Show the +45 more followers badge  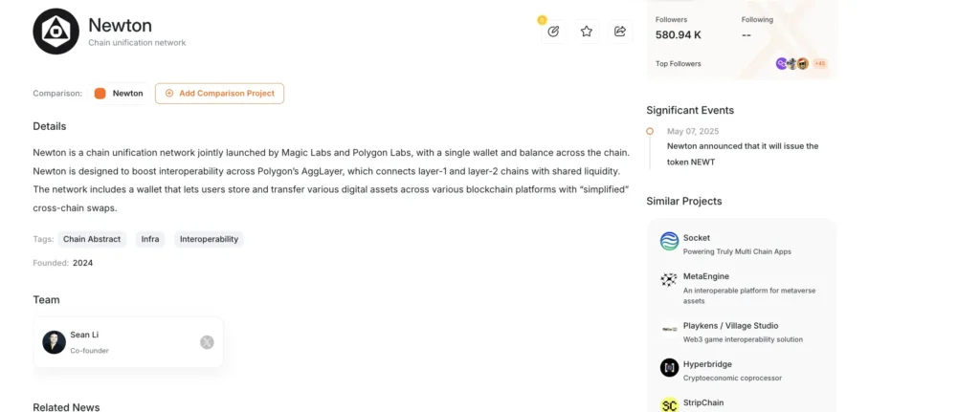(x=820, y=64)
